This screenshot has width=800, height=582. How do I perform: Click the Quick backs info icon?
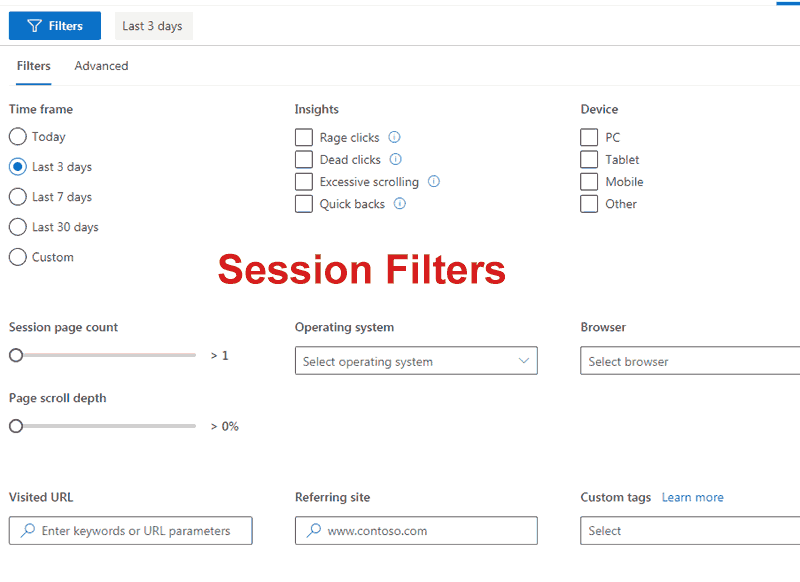(x=399, y=204)
